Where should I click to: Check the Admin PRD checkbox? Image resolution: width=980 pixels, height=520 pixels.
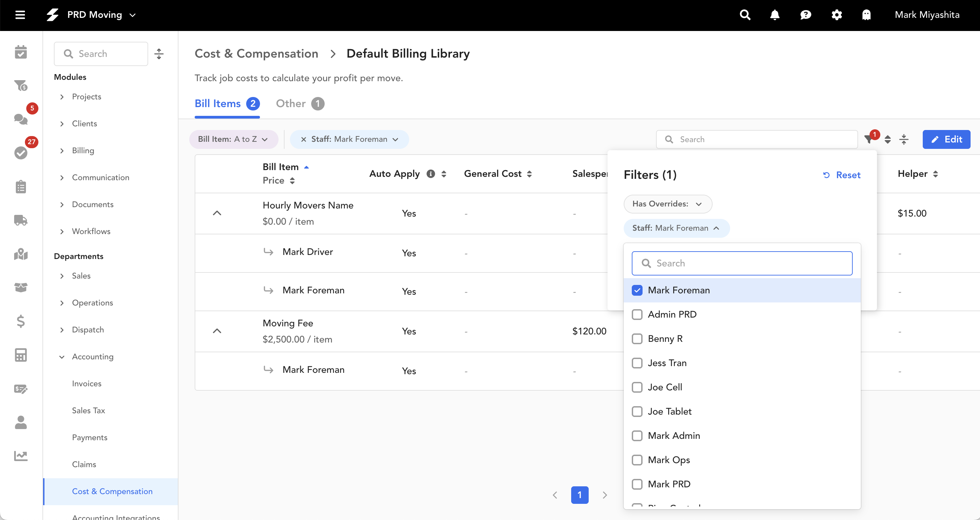[637, 315]
